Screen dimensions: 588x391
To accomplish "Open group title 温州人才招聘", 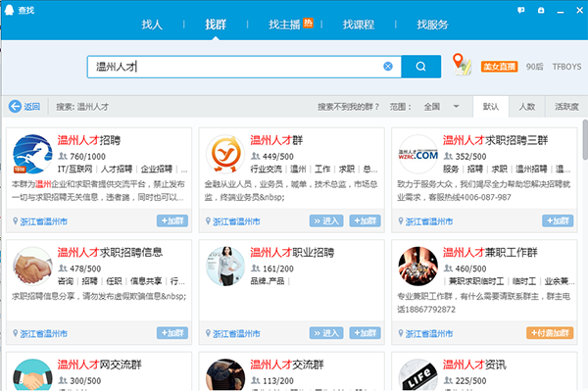I will point(89,140).
